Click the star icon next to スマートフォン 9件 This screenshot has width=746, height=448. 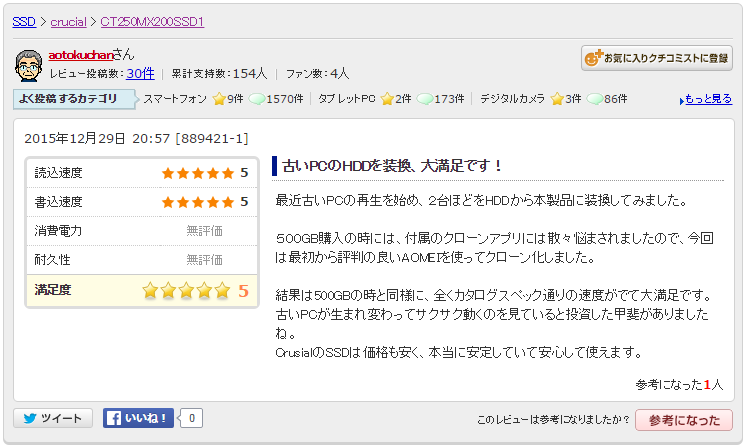point(219,99)
